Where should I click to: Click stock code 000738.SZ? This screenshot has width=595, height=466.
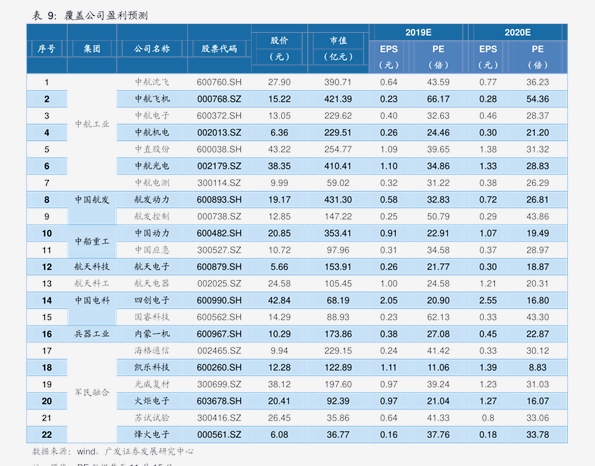[x=219, y=216]
